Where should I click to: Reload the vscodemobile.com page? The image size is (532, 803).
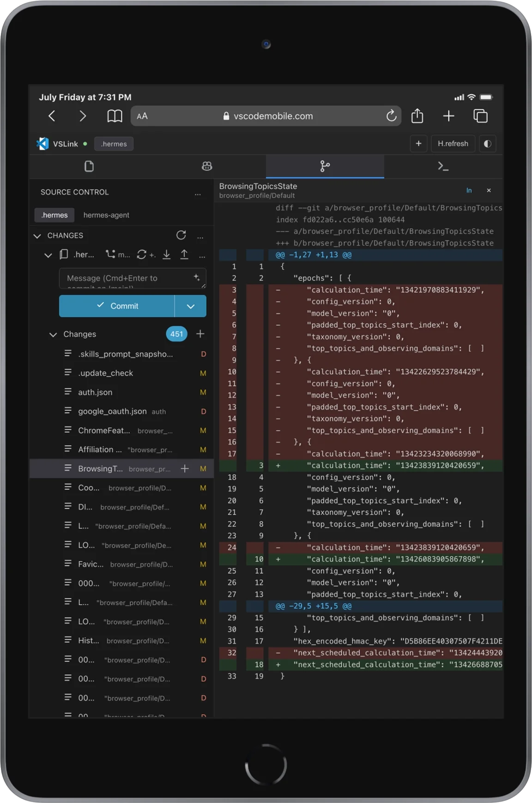391,116
